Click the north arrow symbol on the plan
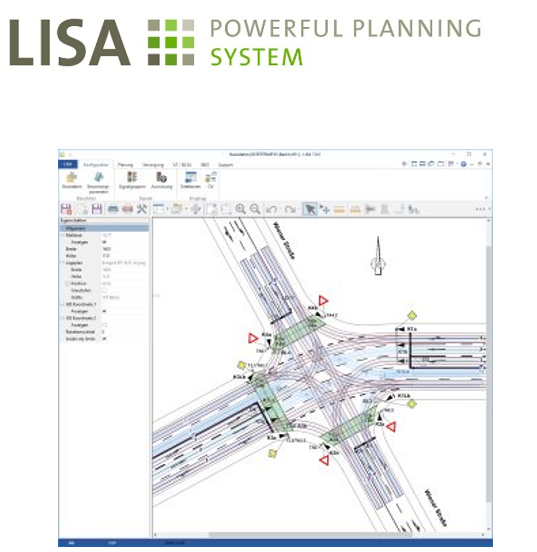 [x=378, y=256]
